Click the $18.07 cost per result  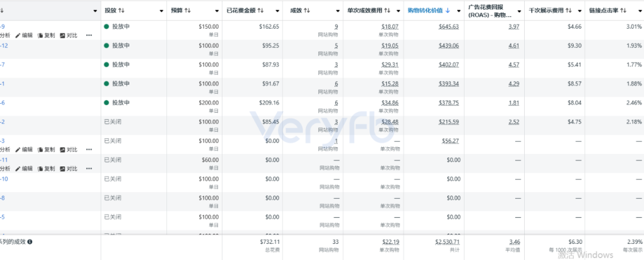[x=390, y=27]
